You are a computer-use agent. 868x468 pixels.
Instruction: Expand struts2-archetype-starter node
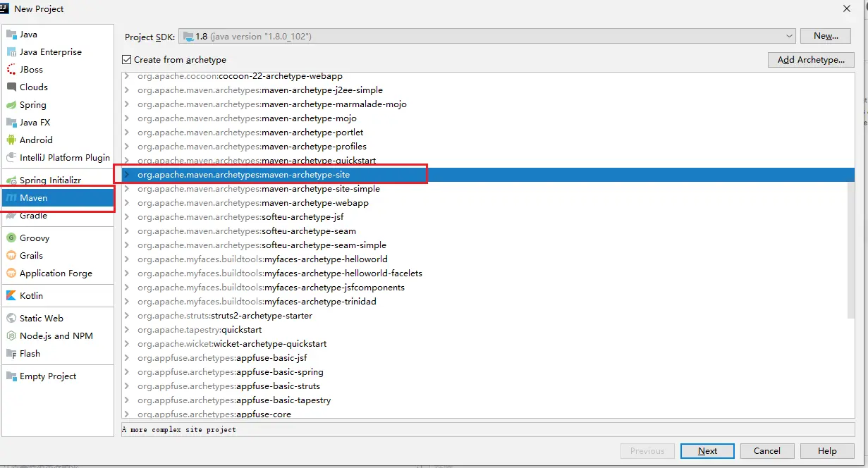126,316
